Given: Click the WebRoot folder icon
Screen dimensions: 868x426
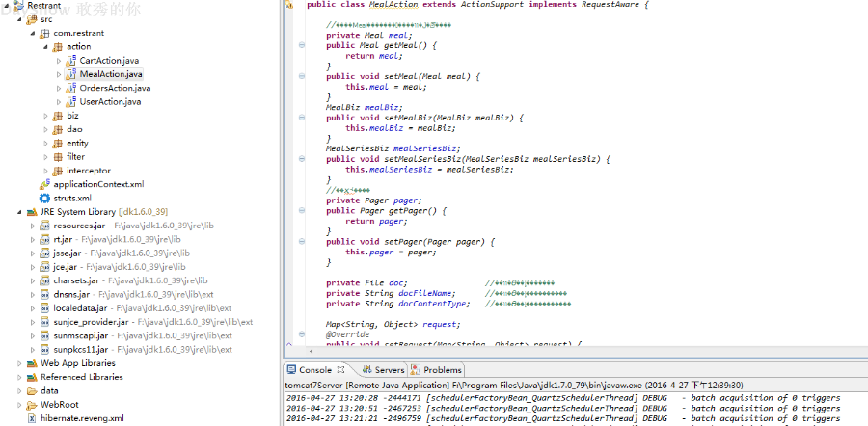Looking at the screenshot, I should 32,405.
